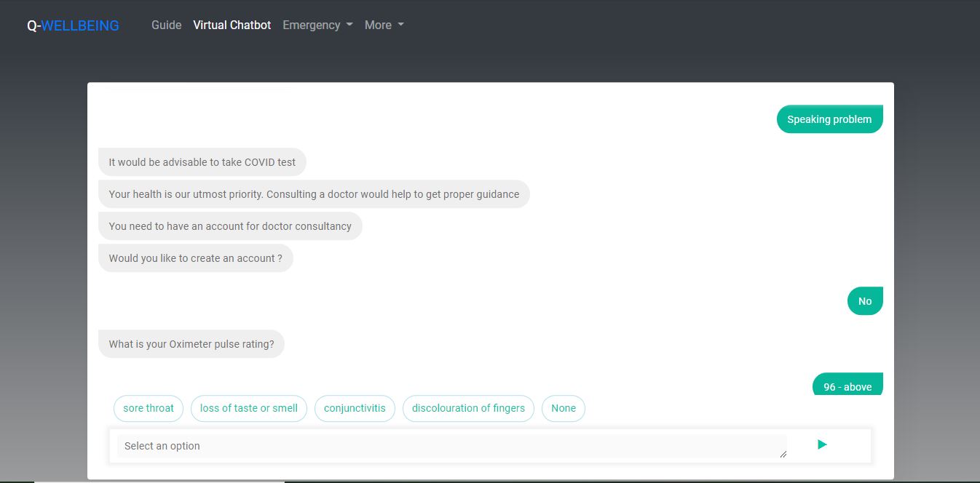980x483 pixels.
Task: Open the Guide page
Action: [166, 25]
